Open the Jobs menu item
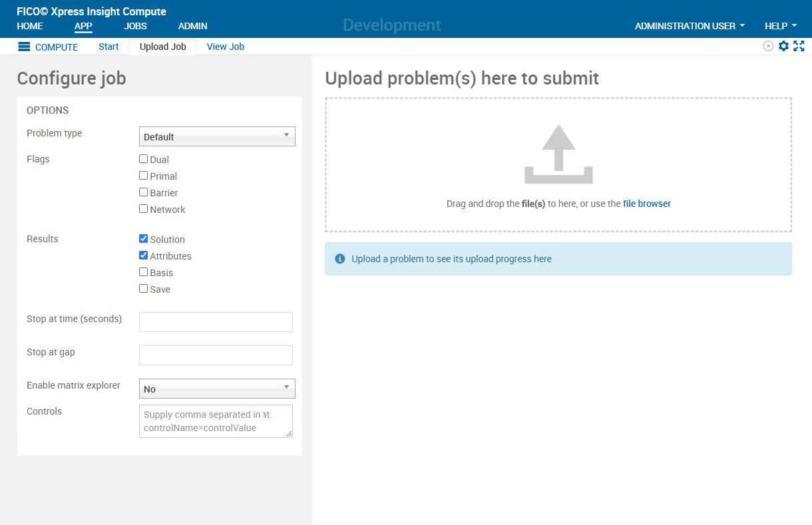 (135, 26)
